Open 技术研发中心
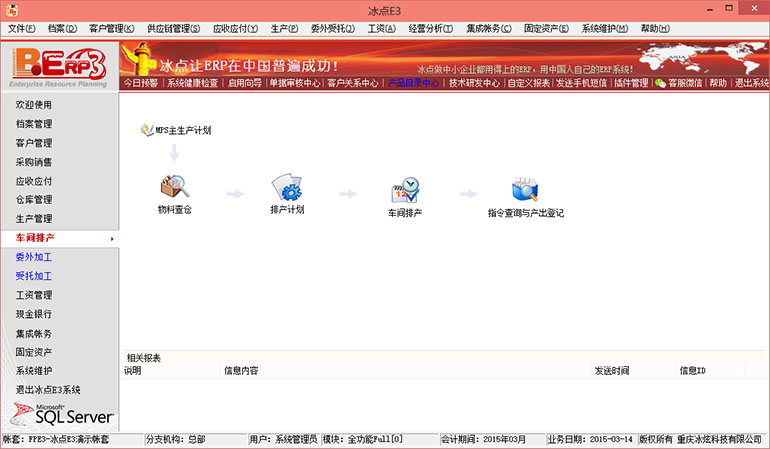 474,83
